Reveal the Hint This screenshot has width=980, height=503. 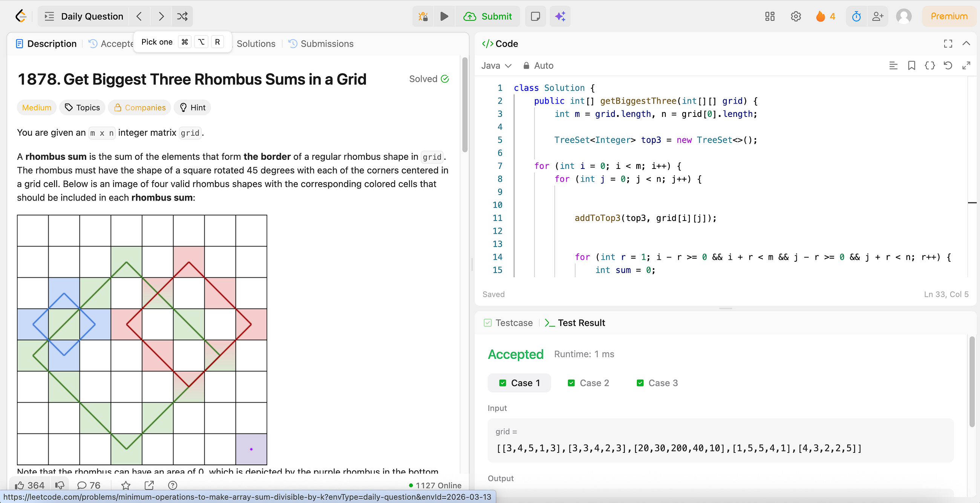[x=193, y=108]
